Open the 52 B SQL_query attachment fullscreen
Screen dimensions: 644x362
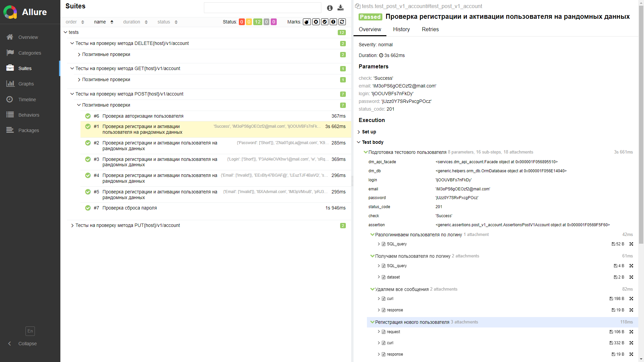[x=631, y=244]
